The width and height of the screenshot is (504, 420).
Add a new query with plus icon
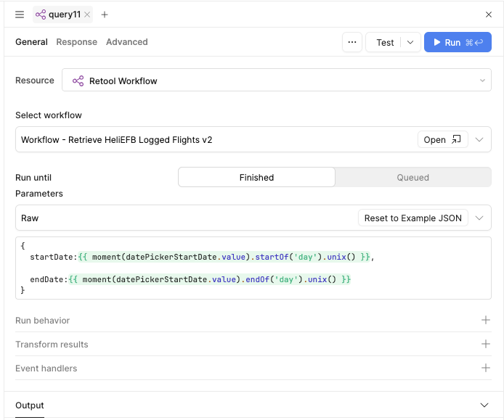pos(105,15)
